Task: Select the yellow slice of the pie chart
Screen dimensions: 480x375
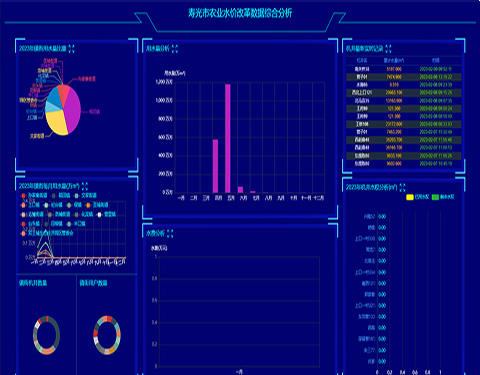Action: click(57, 122)
